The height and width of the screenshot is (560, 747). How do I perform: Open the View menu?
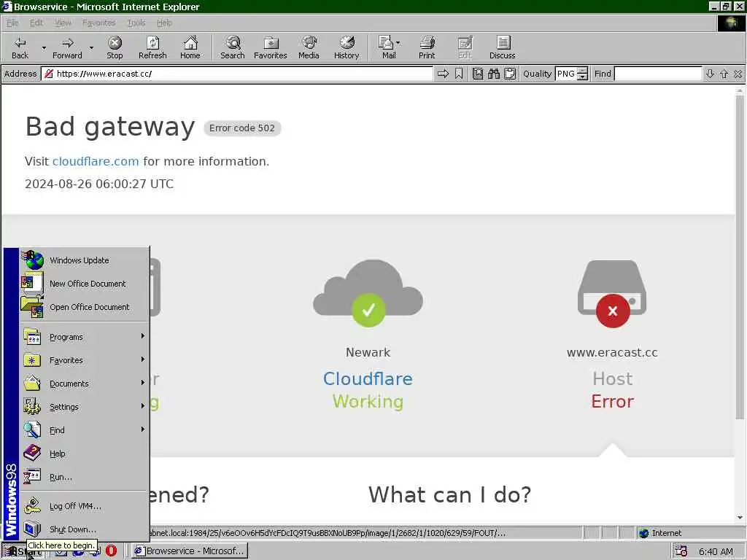pos(63,23)
